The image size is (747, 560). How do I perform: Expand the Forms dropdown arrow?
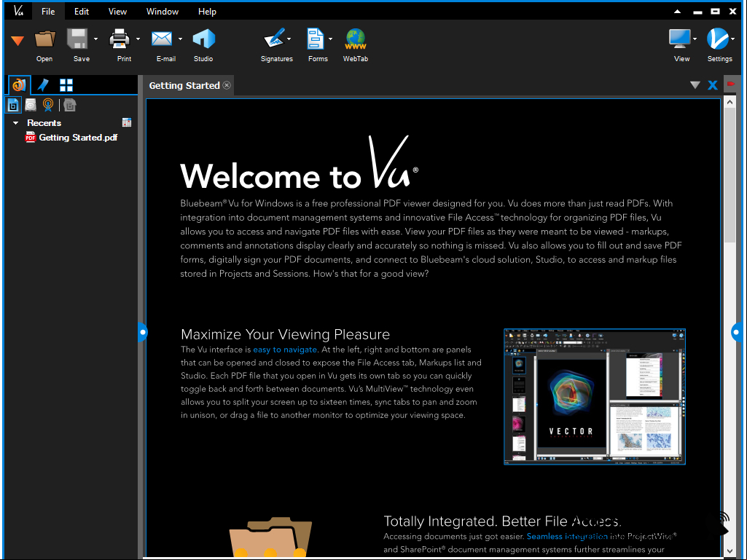coord(331,39)
